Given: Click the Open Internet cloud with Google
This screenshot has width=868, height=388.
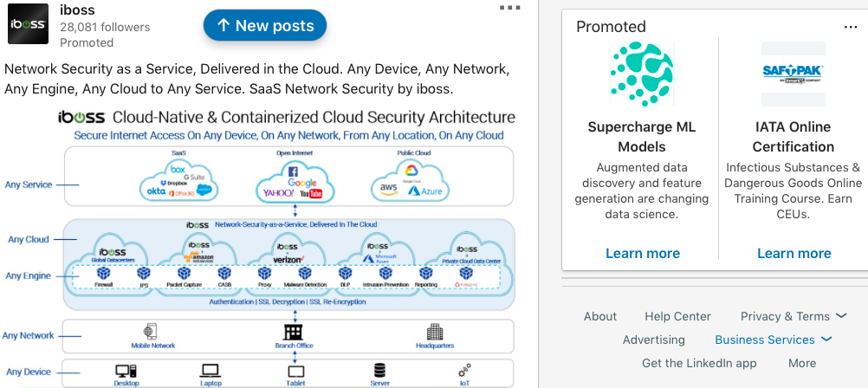Looking at the screenshot, I should click(x=295, y=180).
